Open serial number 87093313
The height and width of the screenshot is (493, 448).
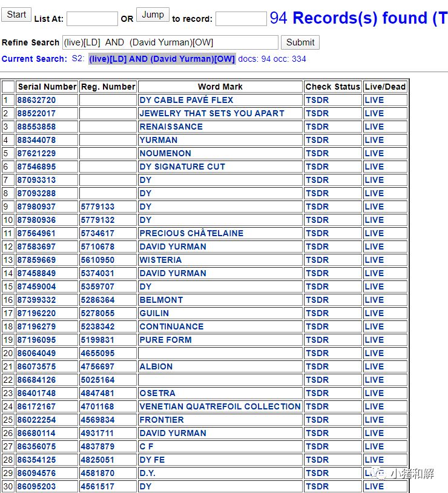click(36, 180)
